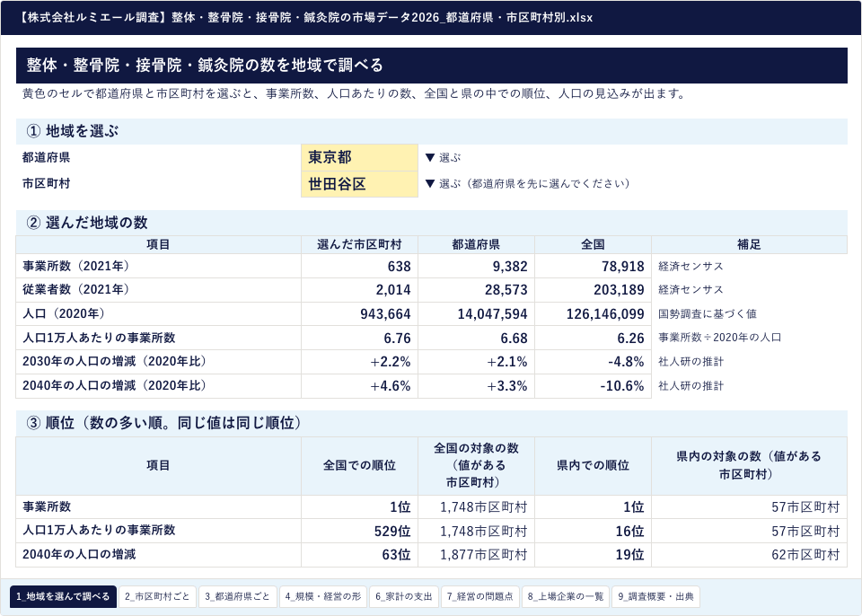862x616 pixels.
Task: Select the active 1_地域を選んで調べる sheet tab
Action: pos(63,596)
